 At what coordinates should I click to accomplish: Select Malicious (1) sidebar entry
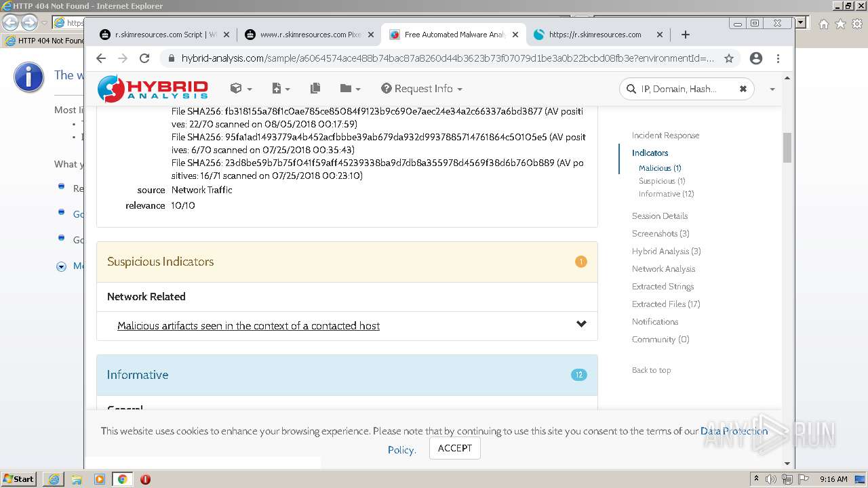[x=660, y=168]
